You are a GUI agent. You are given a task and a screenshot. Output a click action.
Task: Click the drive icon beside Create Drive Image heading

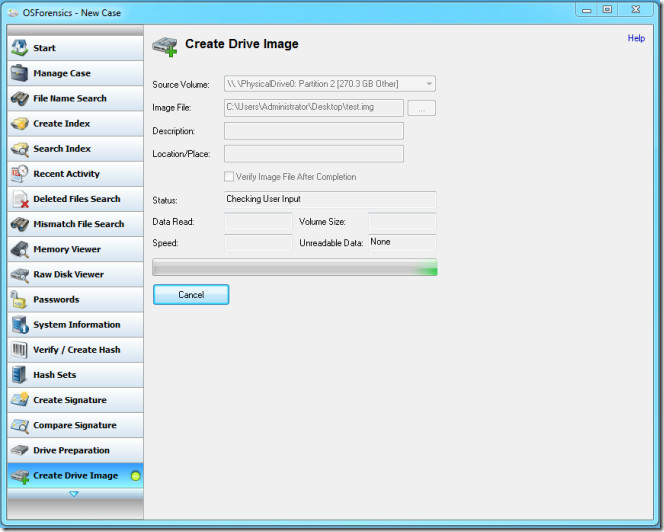tap(165, 46)
